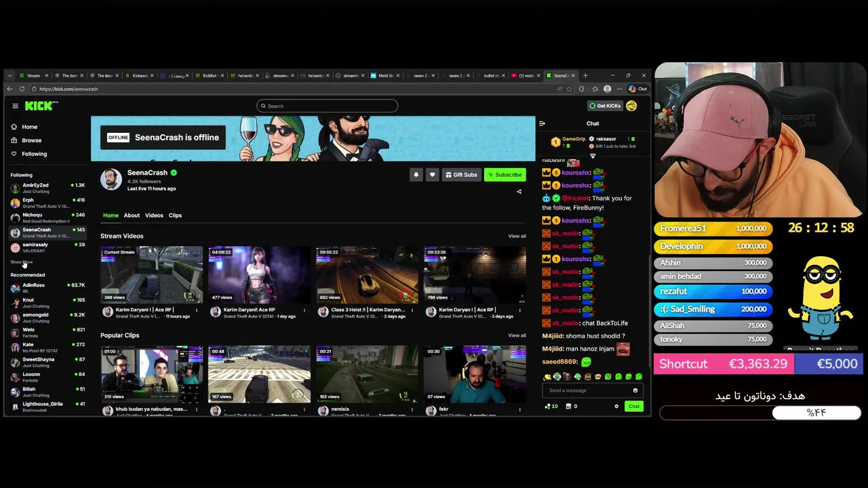This screenshot has width=868, height=488.
Task: Click Show More under Following list
Action: [x=21, y=262]
